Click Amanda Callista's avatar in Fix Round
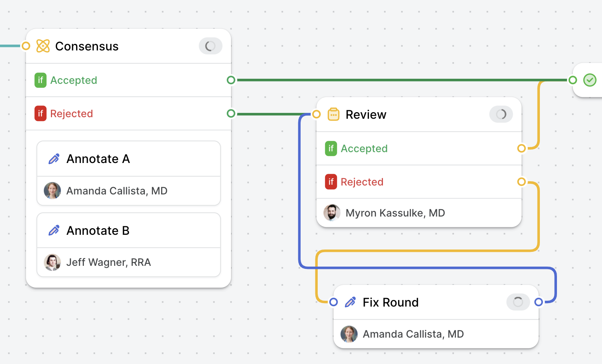The width and height of the screenshot is (602, 364). coord(349,334)
